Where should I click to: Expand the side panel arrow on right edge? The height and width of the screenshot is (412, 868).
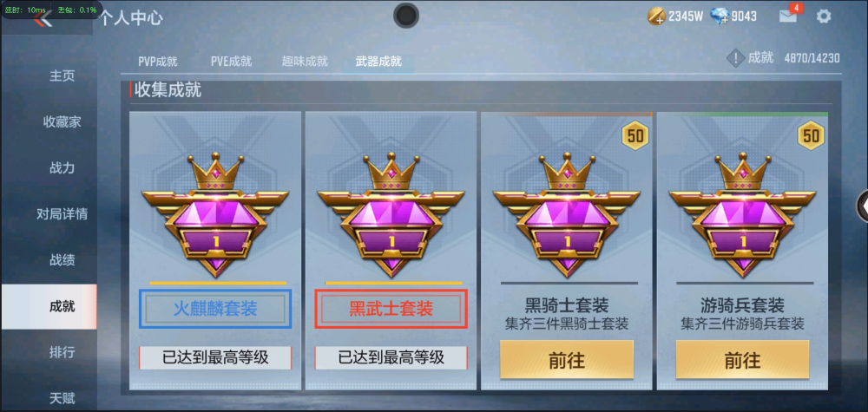pyautogui.click(x=863, y=206)
